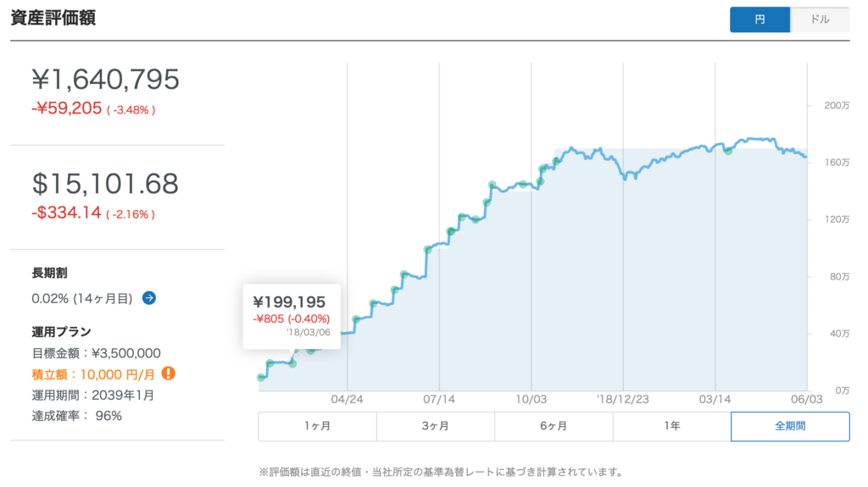Screen dimensions: 868x487
Task: Click the first green marker at chart start
Action: [261, 378]
